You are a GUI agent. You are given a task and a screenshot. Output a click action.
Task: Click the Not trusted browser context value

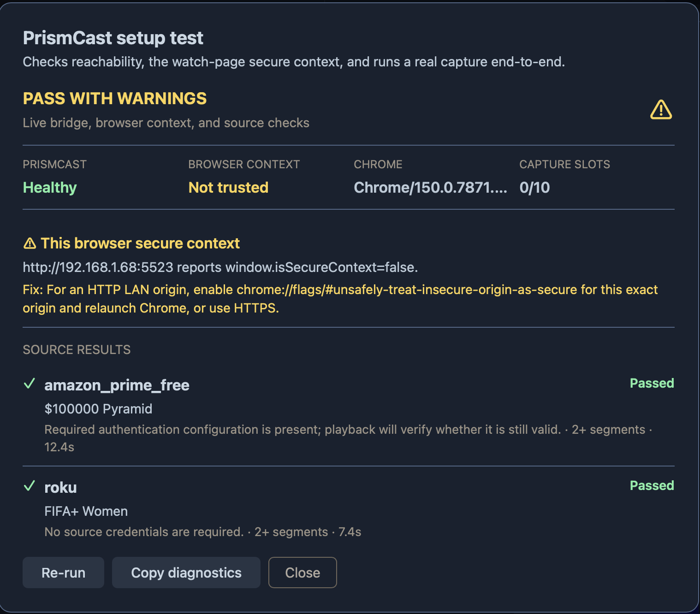click(228, 188)
